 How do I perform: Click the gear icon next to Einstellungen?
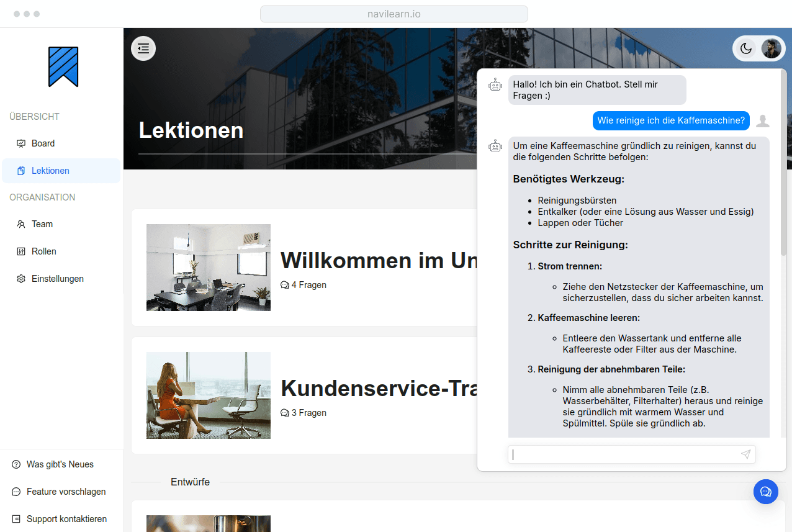pyautogui.click(x=20, y=279)
